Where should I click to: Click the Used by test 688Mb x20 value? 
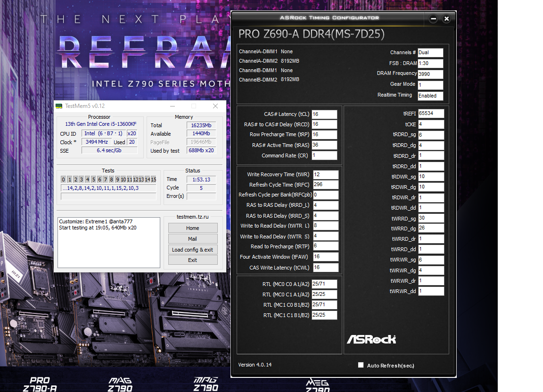pyautogui.click(x=201, y=151)
